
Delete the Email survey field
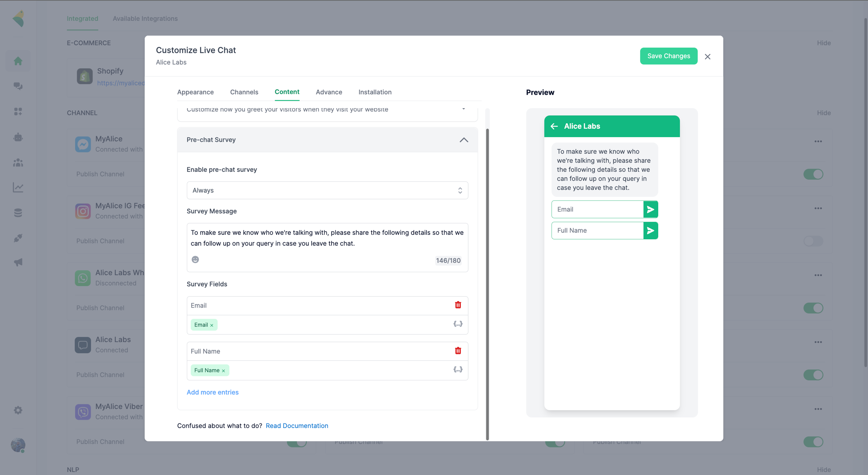tap(458, 305)
